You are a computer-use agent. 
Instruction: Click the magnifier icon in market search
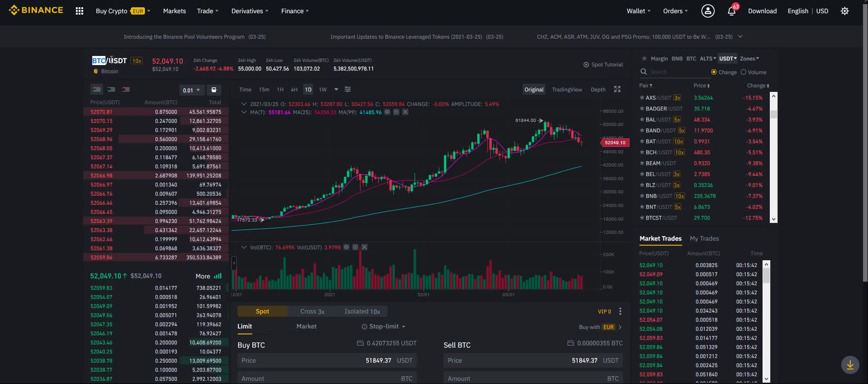click(x=644, y=72)
